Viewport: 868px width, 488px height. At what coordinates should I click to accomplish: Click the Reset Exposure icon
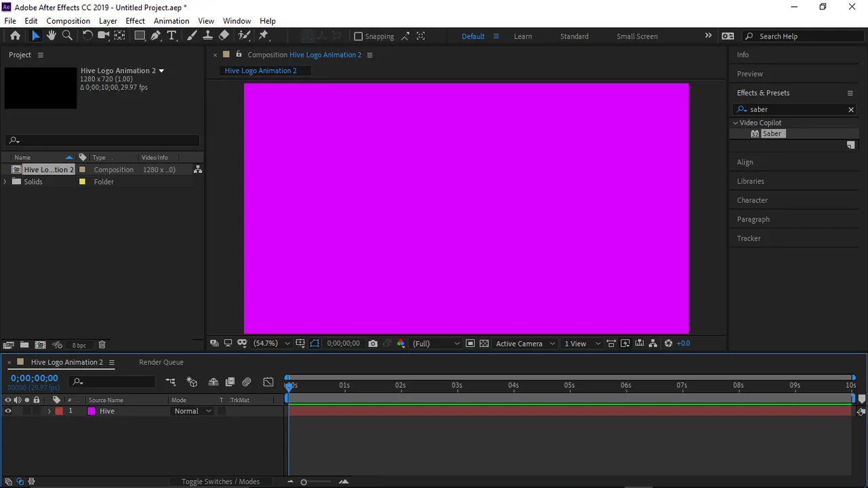[668, 344]
